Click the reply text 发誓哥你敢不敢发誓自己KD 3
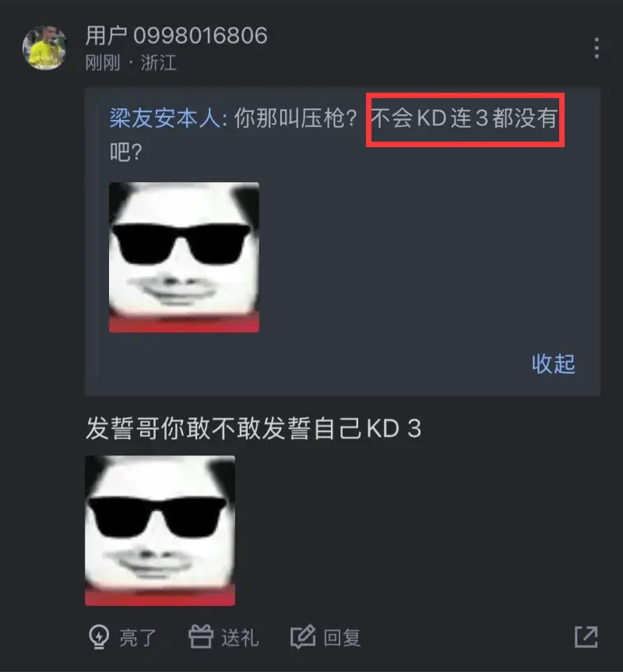 (x=253, y=428)
